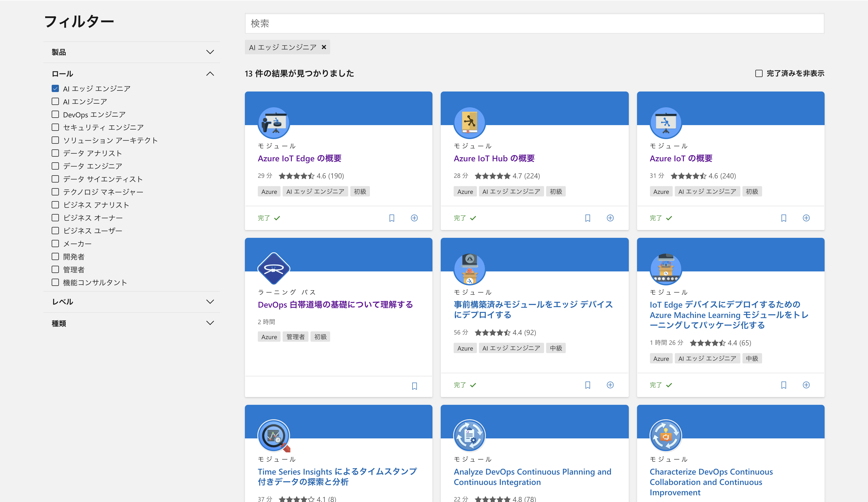
Task: Open Characterize DevOps Continuous Collaboration module
Action: point(711,482)
